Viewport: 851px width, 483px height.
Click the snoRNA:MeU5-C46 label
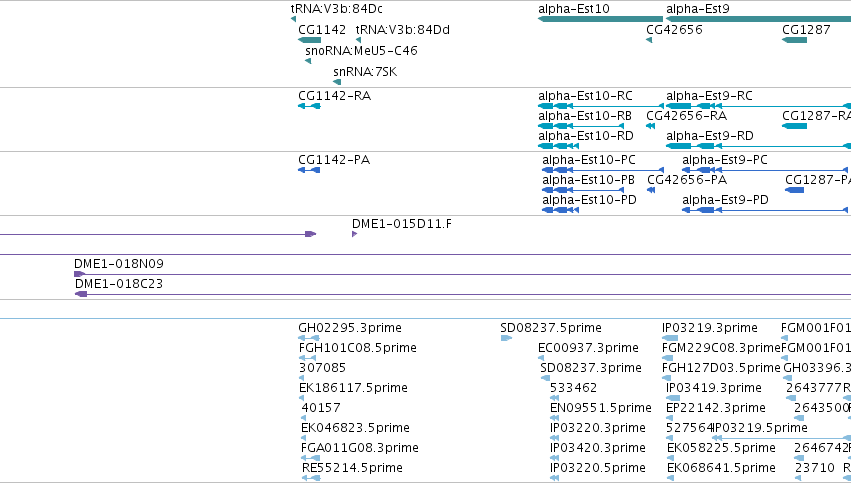[x=361, y=51]
